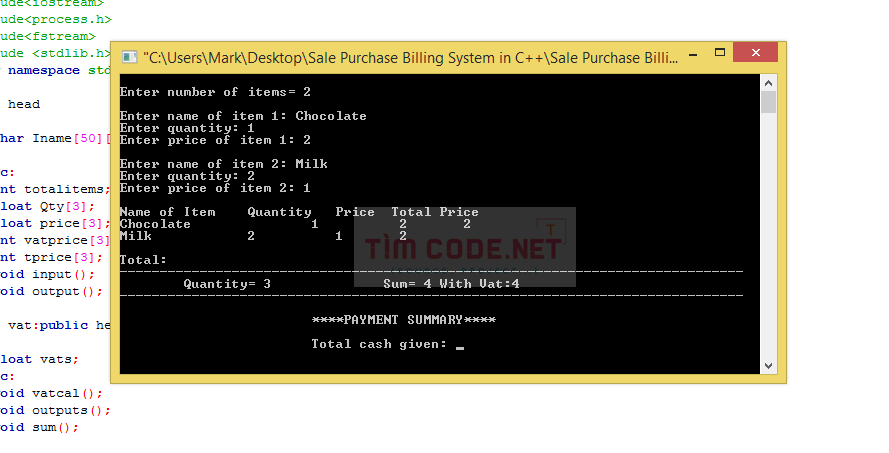Viewport: 889px width, 453px height.
Task: Click the console vertical scrollbar thumb
Action: tap(768, 103)
